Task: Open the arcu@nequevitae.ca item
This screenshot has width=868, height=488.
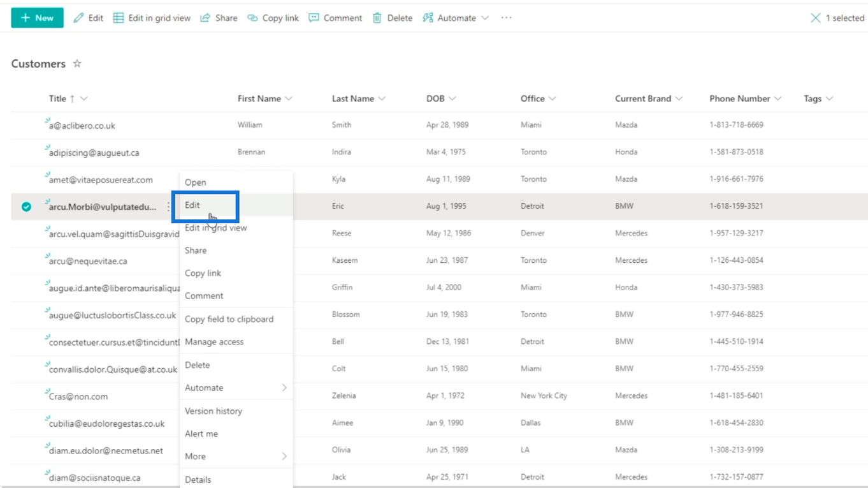Action: pyautogui.click(x=88, y=262)
